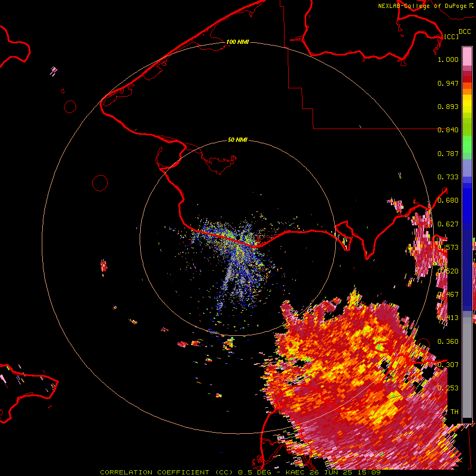Select the 0.893 scale value
This screenshot has height=476, width=476.
tap(448, 106)
